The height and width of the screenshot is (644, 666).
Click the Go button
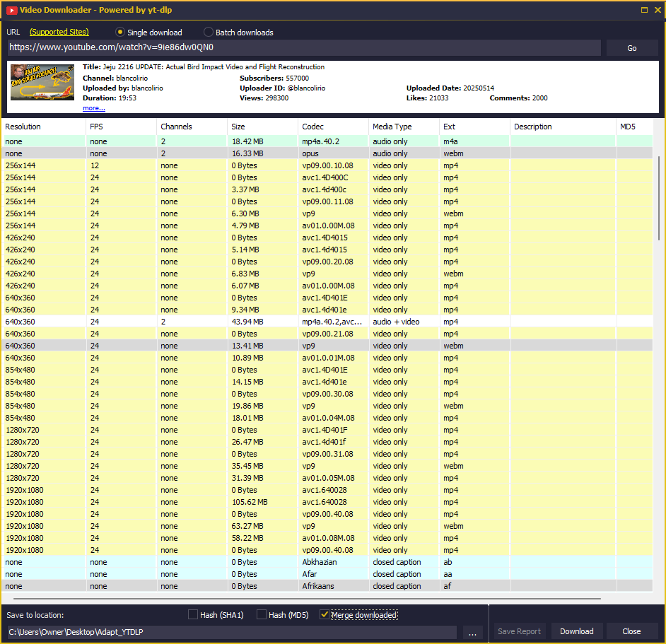click(x=631, y=48)
